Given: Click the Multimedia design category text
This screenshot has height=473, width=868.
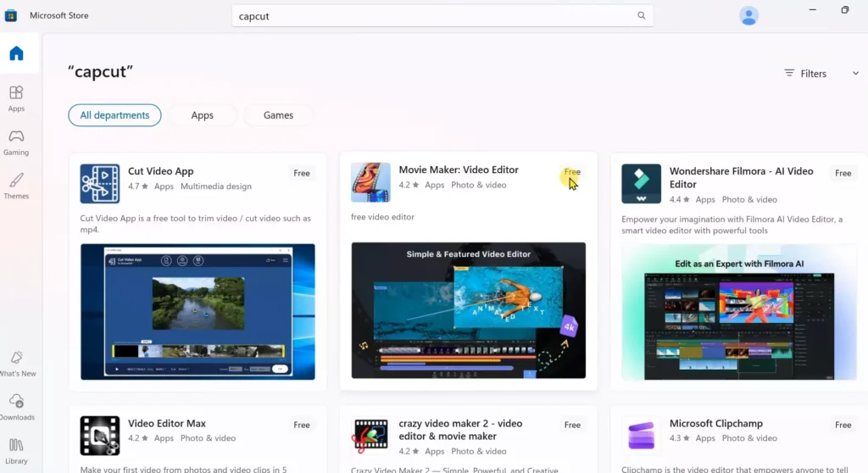Looking at the screenshot, I should click(x=216, y=186).
